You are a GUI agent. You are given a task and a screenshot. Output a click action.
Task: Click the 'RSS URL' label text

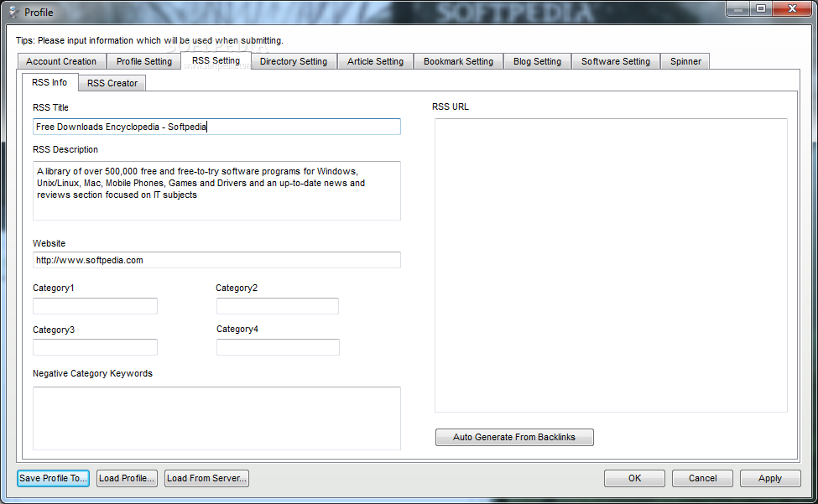451,107
